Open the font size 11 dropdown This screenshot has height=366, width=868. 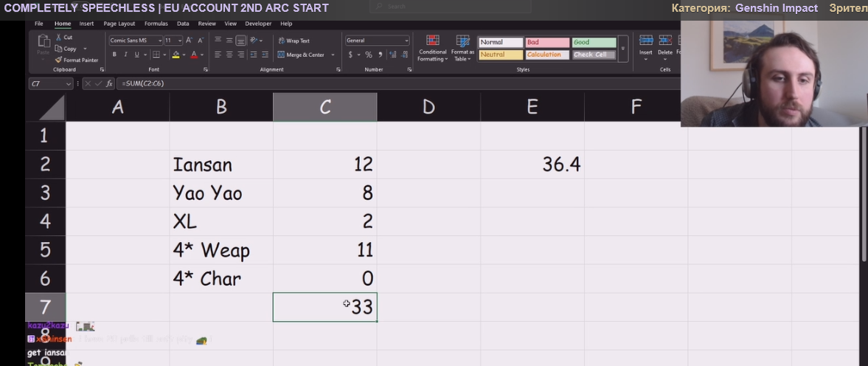pyautogui.click(x=181, y=41)
